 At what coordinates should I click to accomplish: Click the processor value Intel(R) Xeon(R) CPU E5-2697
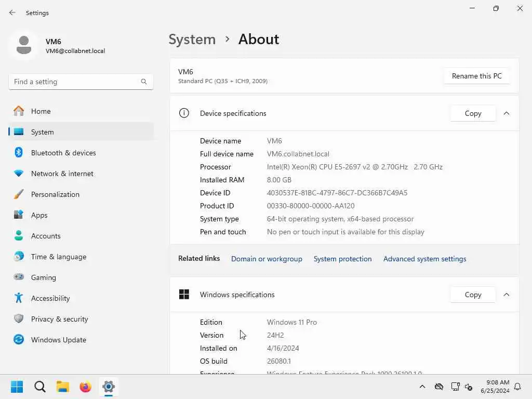point(354,167)
